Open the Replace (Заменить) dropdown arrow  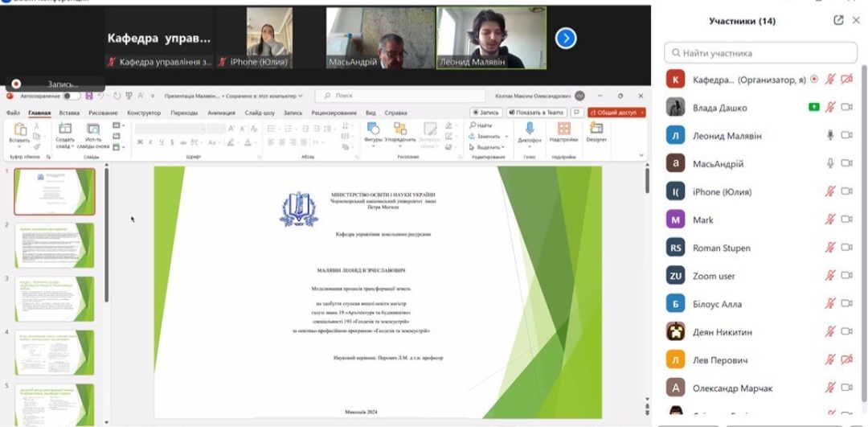pyautogui.click(x=506, y=136)
